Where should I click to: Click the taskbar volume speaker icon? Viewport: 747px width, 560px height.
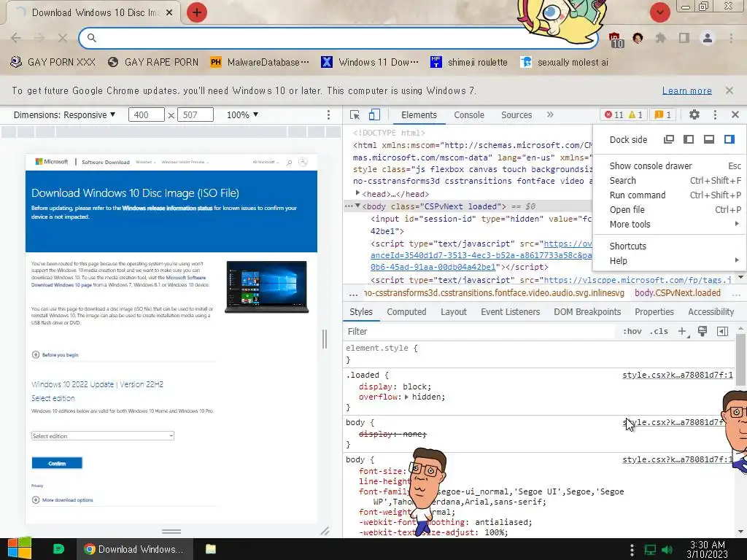click(x=667, y=550)
